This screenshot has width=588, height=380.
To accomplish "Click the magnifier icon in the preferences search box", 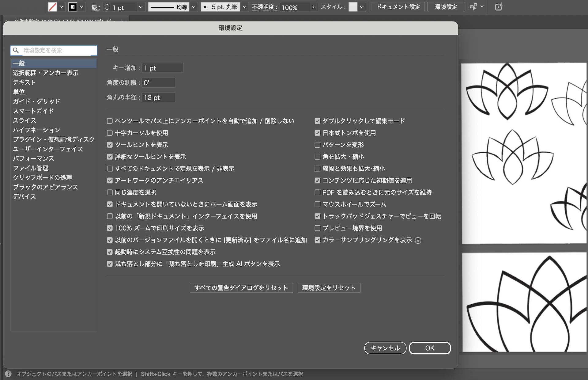I will coord(16,50).
